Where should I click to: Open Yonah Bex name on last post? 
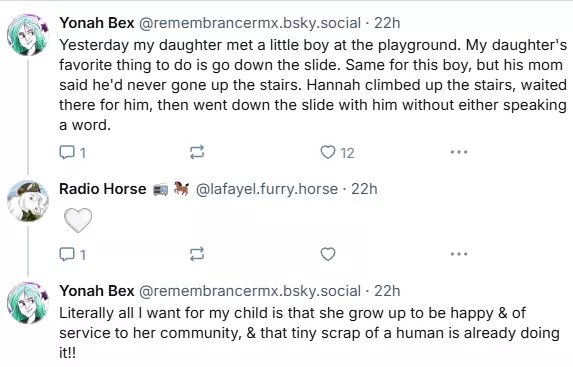pyautogui.click(x=97, y=291)
